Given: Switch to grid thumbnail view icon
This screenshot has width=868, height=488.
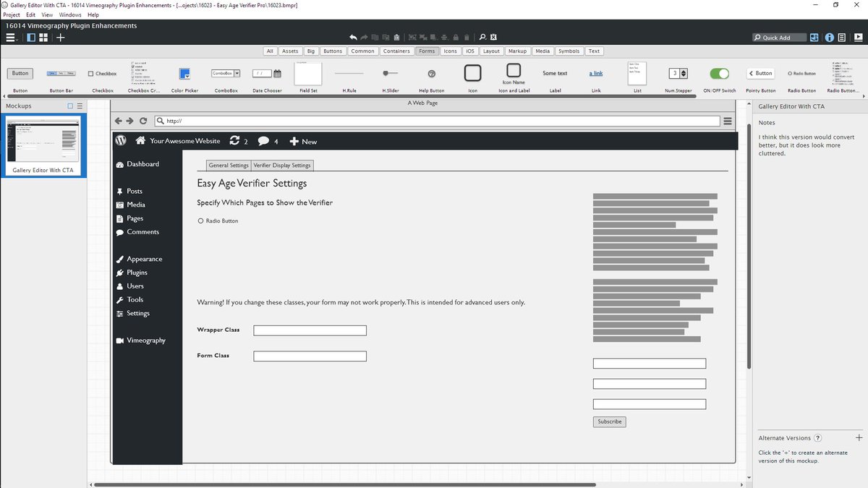Looking at the screenshot, I should [43, 37].
